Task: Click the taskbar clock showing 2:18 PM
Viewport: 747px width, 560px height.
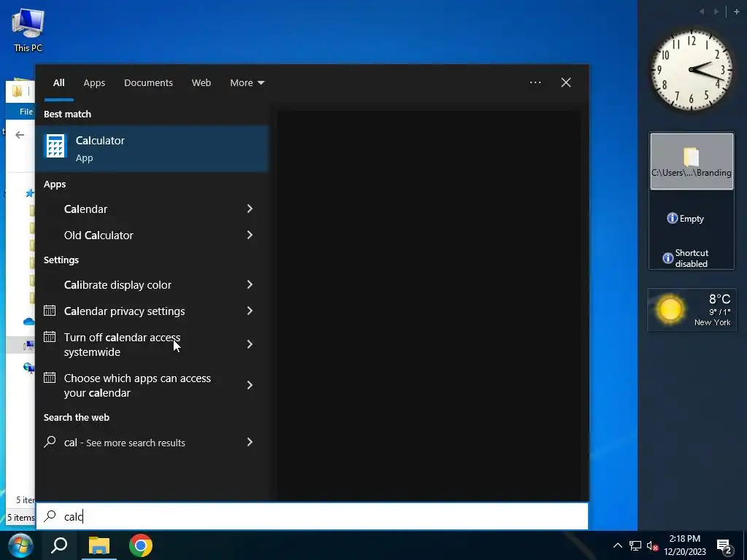Action: pyautogui.click(x=684, y=545)
